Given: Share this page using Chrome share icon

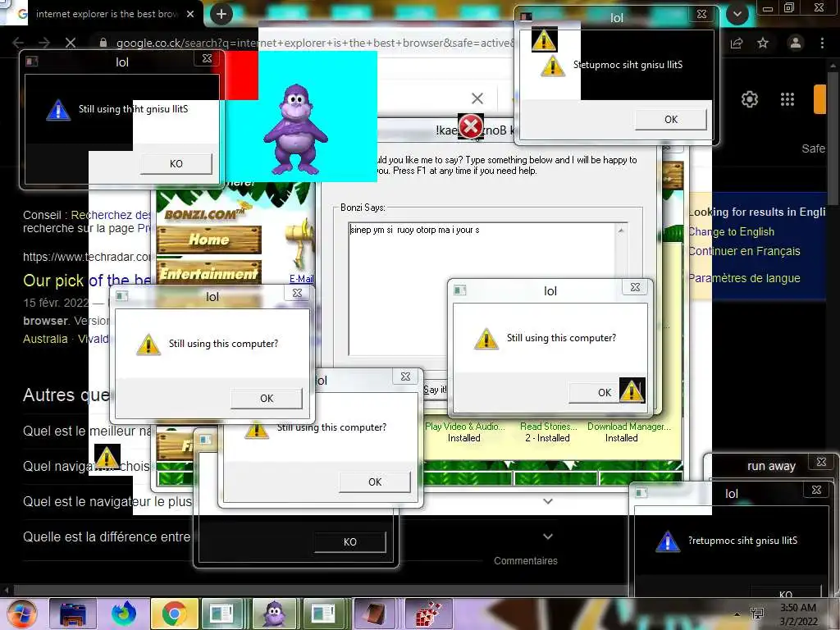Looking at the screenshot, I should tap(737, 43).
